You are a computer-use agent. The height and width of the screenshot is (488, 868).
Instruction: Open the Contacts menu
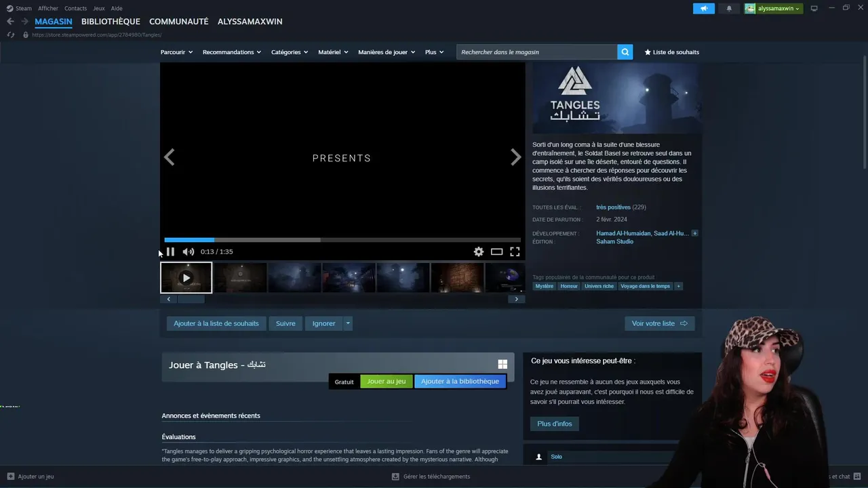[x=75, y=8]
